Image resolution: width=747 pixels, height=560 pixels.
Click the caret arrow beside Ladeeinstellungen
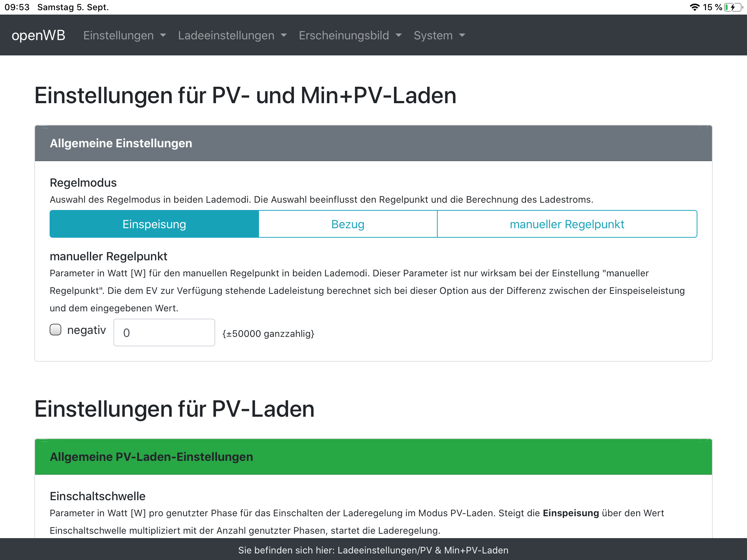[284, 35]
